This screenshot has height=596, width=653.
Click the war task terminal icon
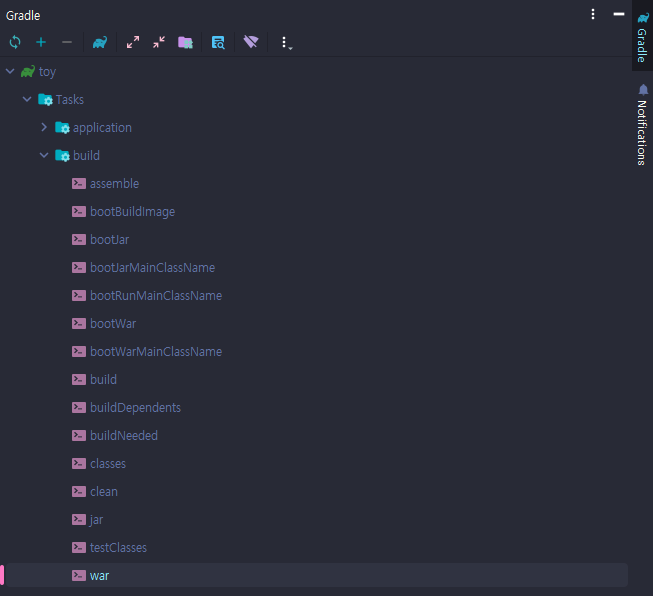[x=79, y=575]
